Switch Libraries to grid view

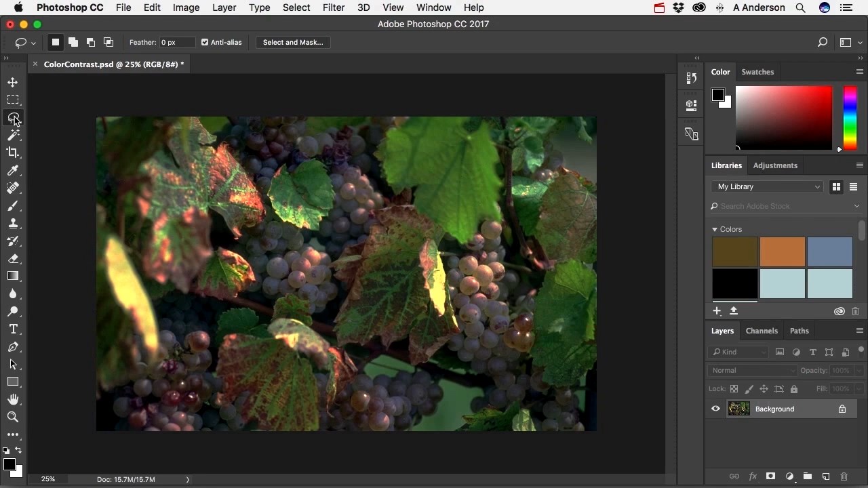pos(836,187)
